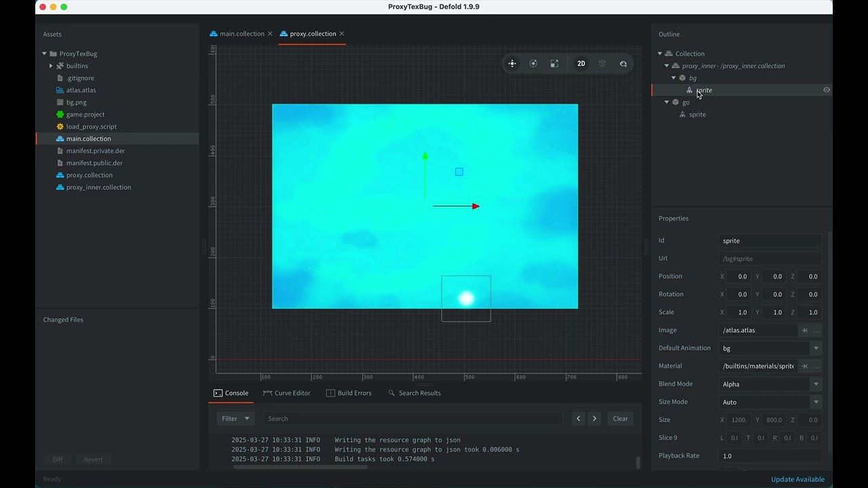Viewport: 868px width, 488px height.
Task: Click the green game.project icon
Action: coord(60,115)
